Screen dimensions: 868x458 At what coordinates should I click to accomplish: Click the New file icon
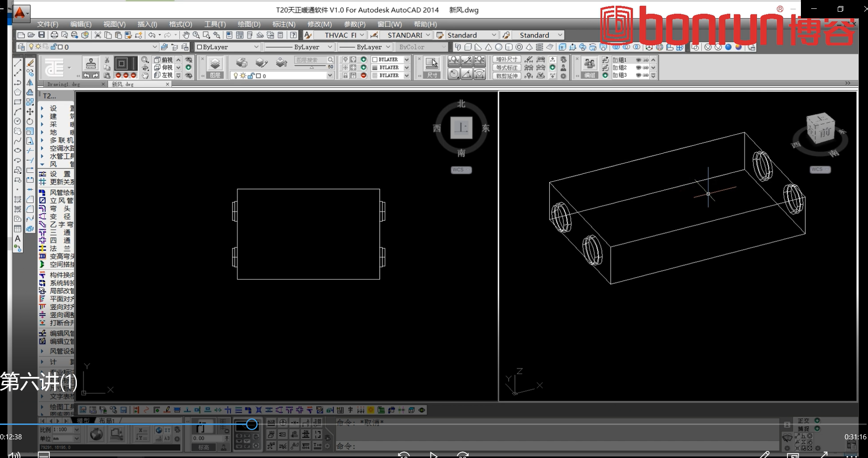pyautogui.click(x=21, y=35)
